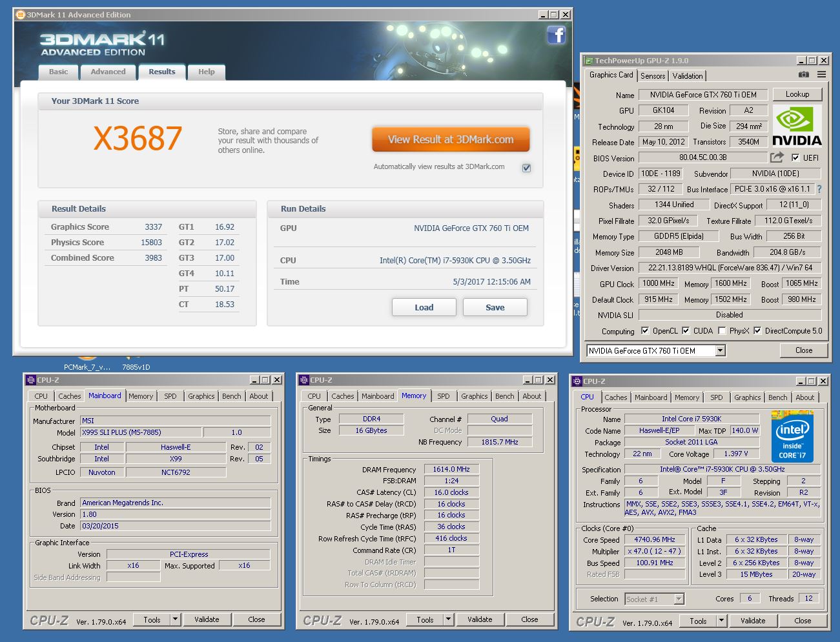Open Tools dropdown arrow in Mainboard CPU-Z window
This screenshot has height=642, width=840.
pyautogui.click(x=175, y=619)
